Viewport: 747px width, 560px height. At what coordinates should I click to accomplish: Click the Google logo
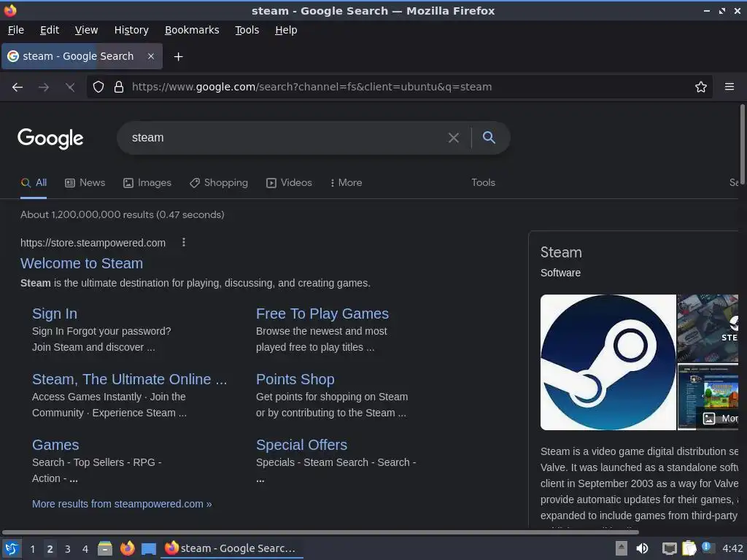coord(50,139)
